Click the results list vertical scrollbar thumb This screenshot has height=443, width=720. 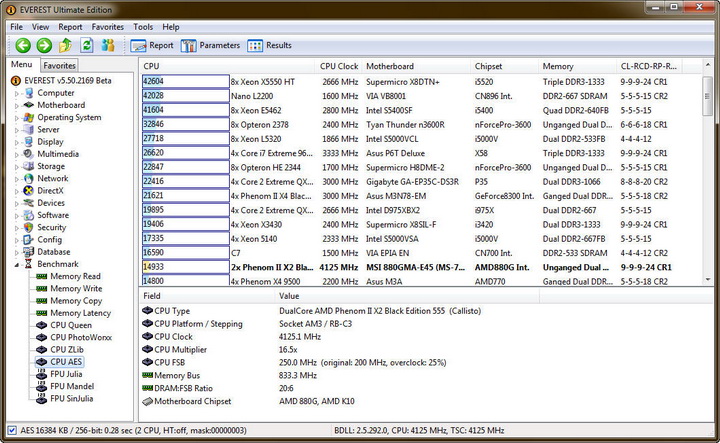707,96
